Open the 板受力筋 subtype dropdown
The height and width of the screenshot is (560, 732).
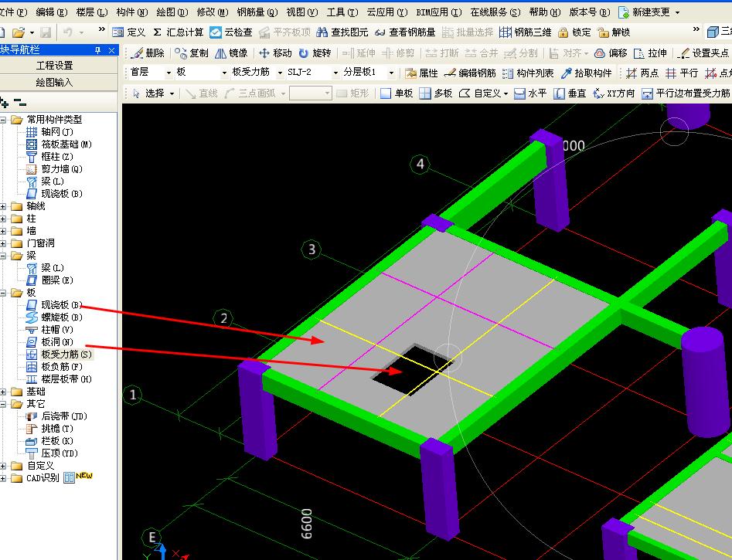280,73
